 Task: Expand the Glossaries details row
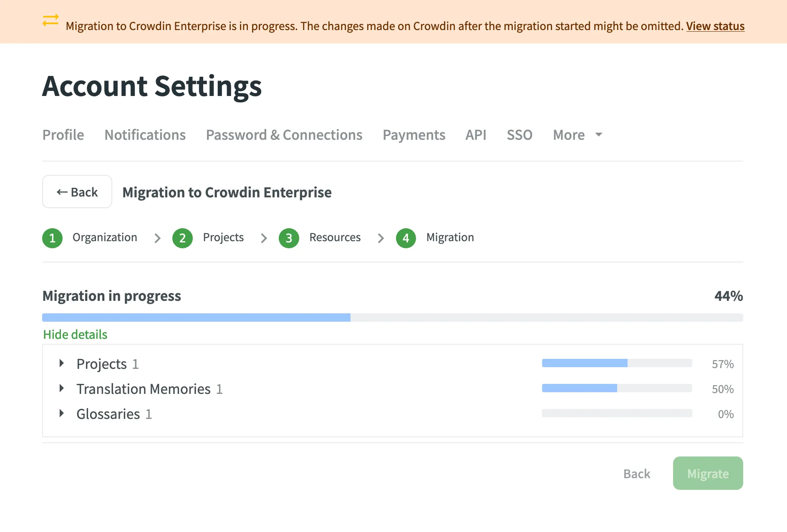(62, 413)
